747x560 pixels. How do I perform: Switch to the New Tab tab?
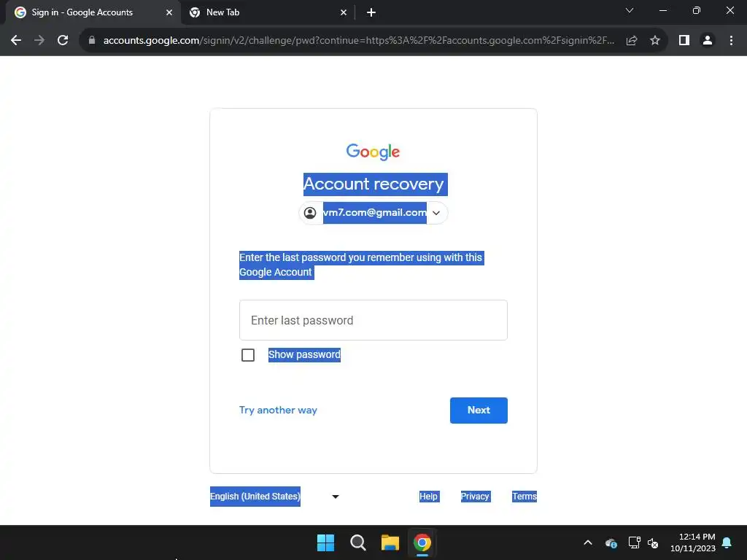[x=268, y=13]
